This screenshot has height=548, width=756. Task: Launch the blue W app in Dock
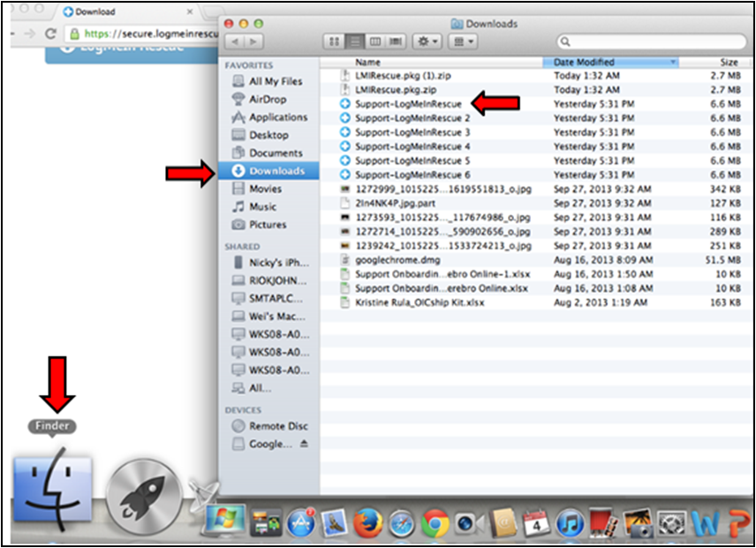705,524
